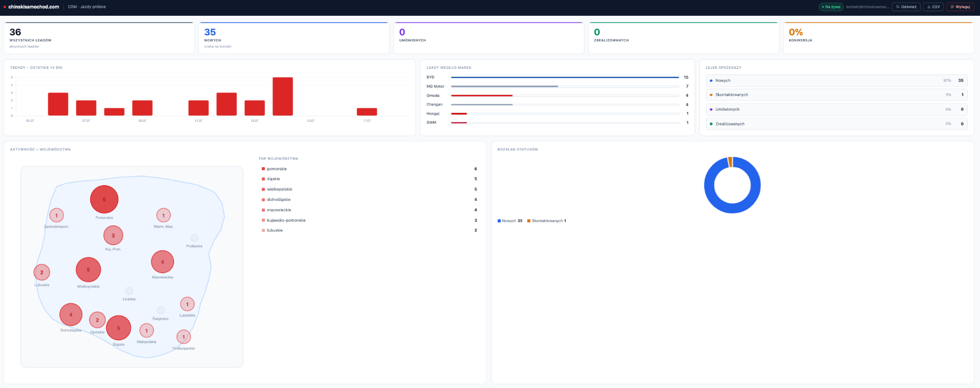Download leads using the CSV button
Screen dimensions: 980x388
[933, 7]
